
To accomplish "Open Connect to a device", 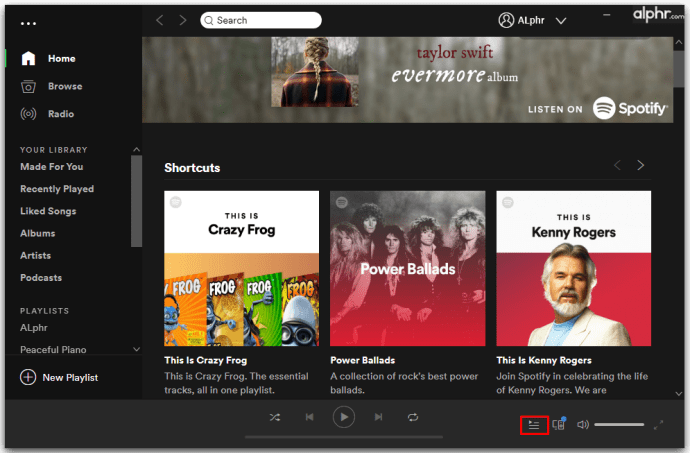I will pos(559,424).
